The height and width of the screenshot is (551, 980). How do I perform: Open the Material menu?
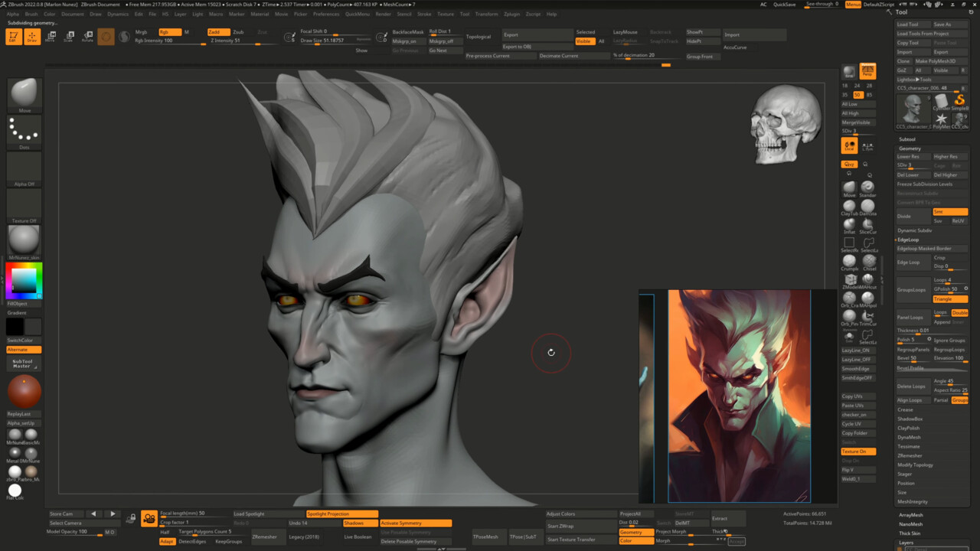click(x=260, y=14)
